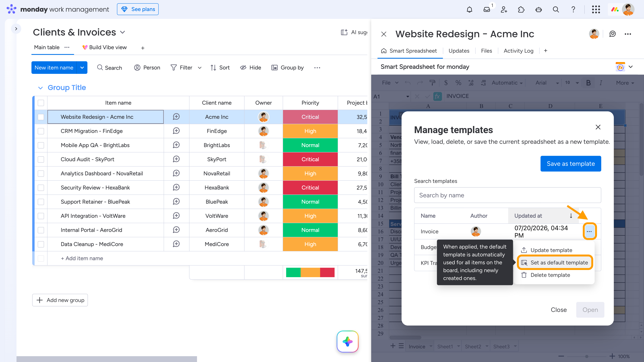Collapse the Group Title group
The image size is (644, 362).
40,88
